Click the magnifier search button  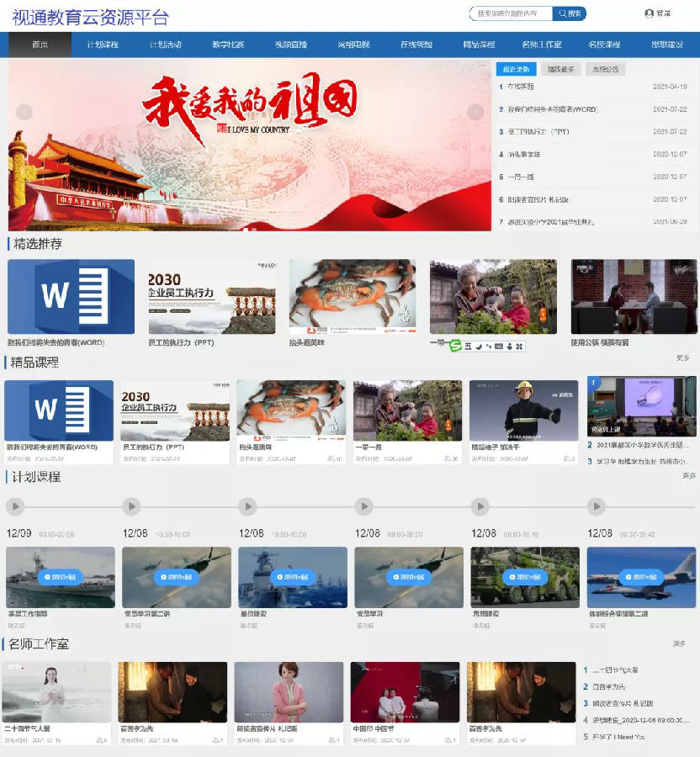tap(570, 13)
